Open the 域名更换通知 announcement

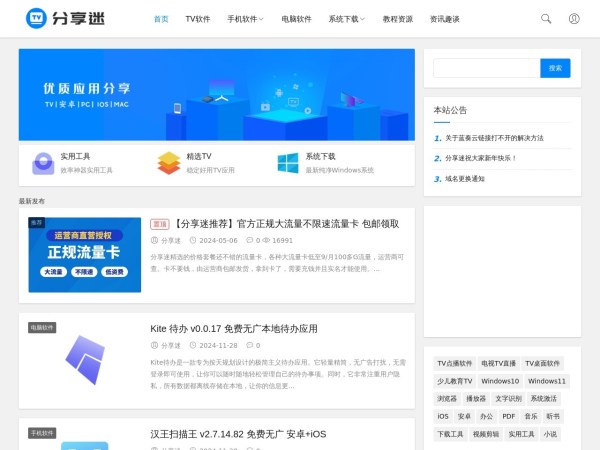[464, 178]
